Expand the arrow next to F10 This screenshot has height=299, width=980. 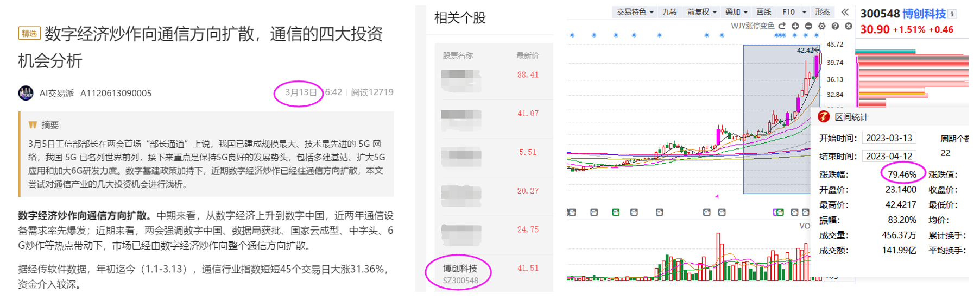pos(804,12)
